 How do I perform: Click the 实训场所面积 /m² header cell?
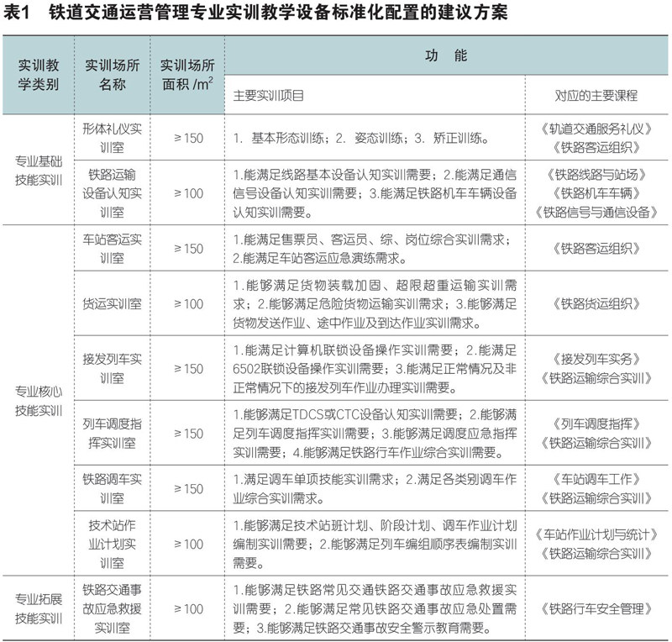point(186,74)
